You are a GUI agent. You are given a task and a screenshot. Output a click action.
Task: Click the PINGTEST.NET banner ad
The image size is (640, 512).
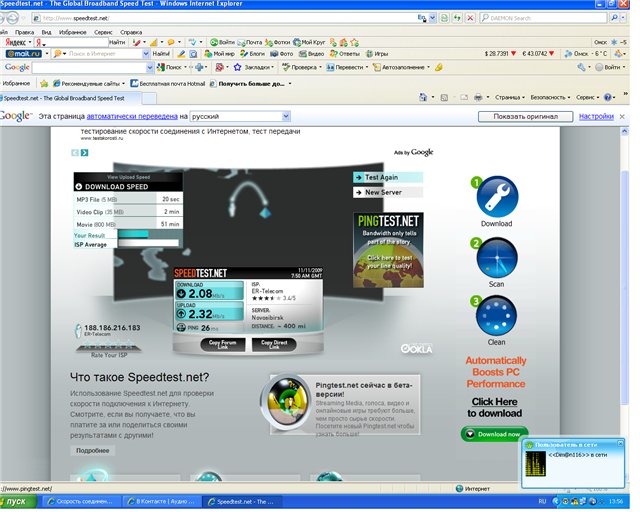388,250
